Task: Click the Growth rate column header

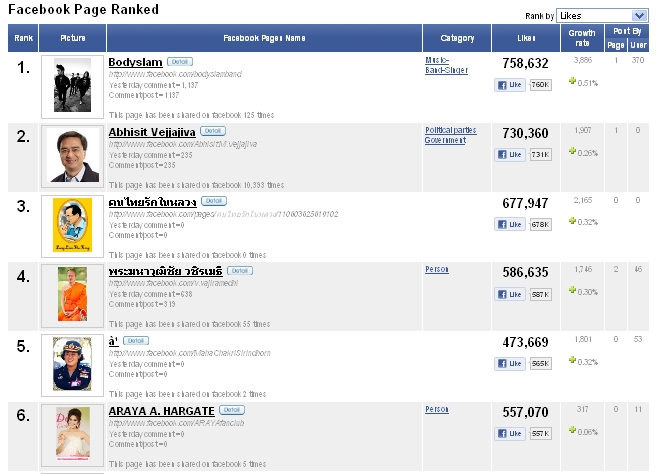Action: pyautogui.click(x=582, y=38)
